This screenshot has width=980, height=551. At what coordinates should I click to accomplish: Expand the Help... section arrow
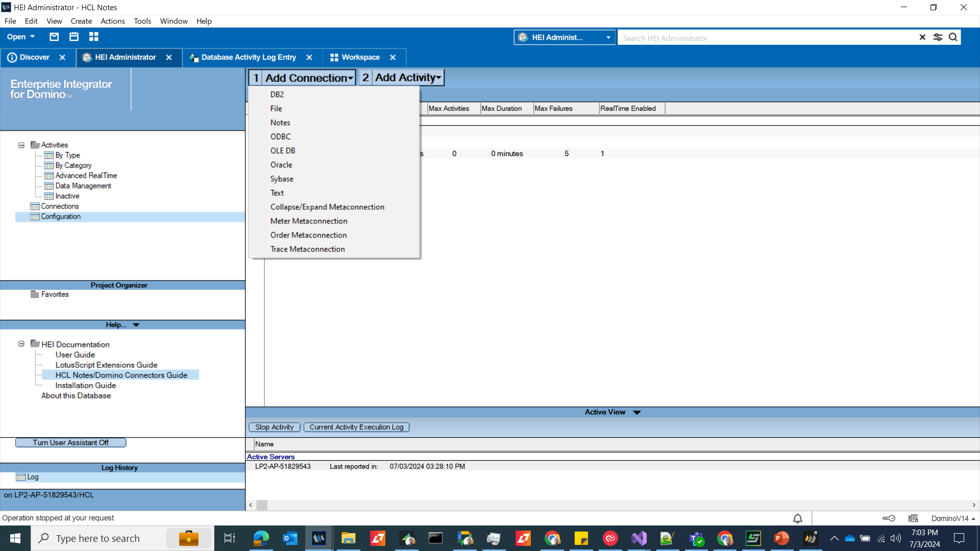click(136, 325)
